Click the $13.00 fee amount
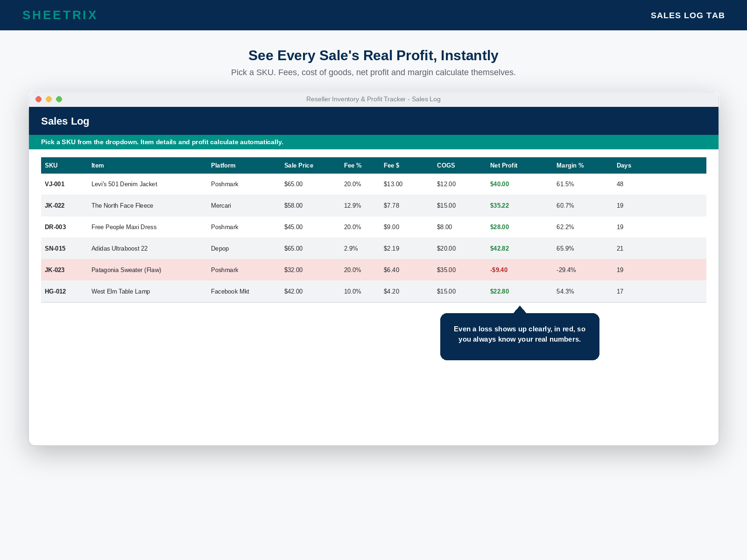Screen dimensions: 747x560 point(393,184)
